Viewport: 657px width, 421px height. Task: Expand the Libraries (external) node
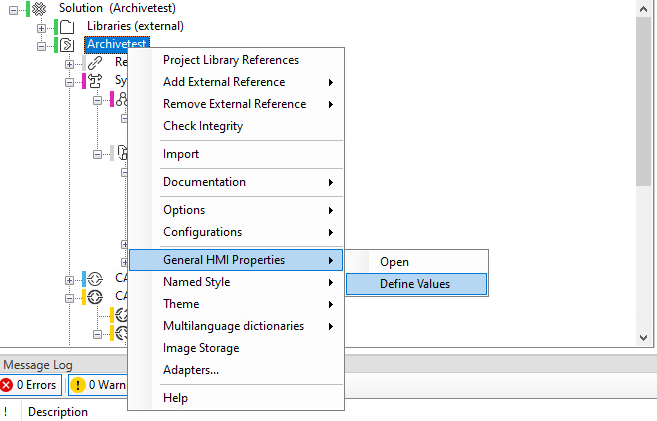tap(41, 28)
